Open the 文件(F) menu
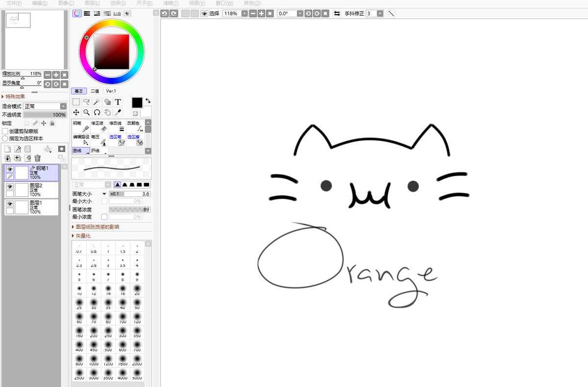Viewport: 588px width, 387px height. click(x=14, y=3)
